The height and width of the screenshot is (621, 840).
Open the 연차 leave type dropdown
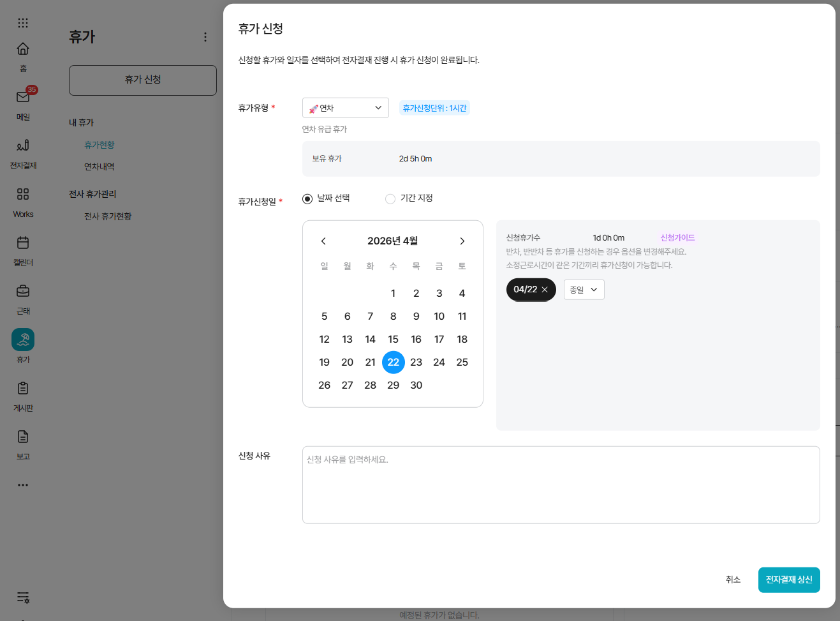tap(345, 108)
